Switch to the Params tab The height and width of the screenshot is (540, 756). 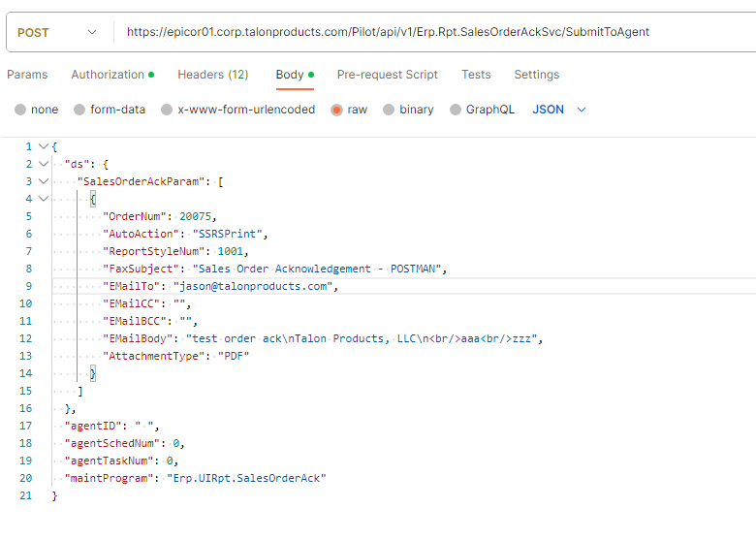point(27,75)
